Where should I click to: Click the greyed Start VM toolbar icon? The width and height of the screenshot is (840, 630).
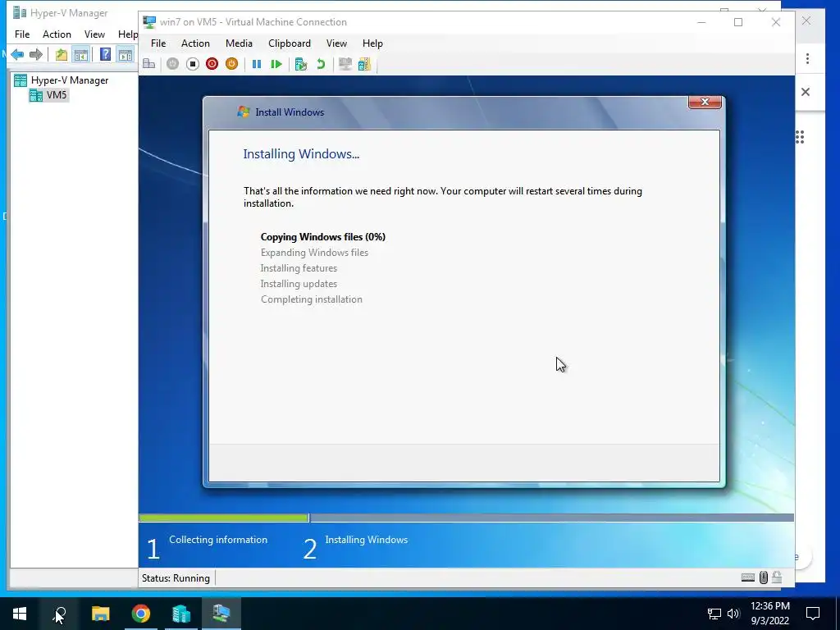172,64
